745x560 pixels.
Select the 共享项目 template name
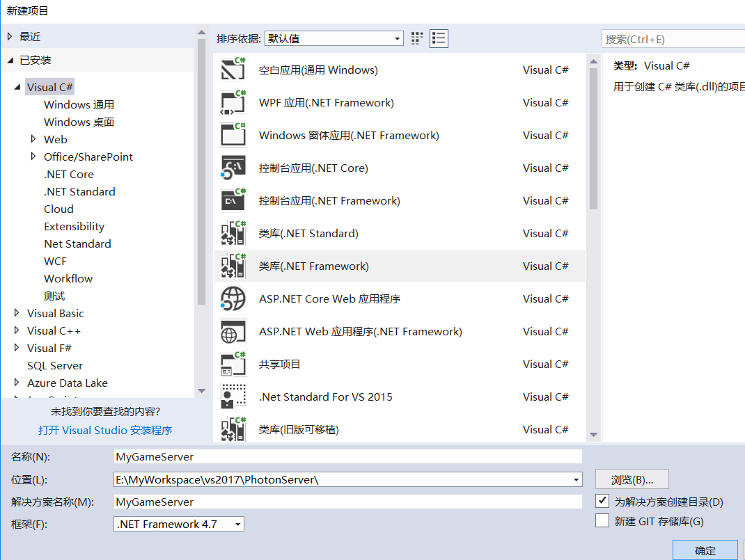coord(279,365)
